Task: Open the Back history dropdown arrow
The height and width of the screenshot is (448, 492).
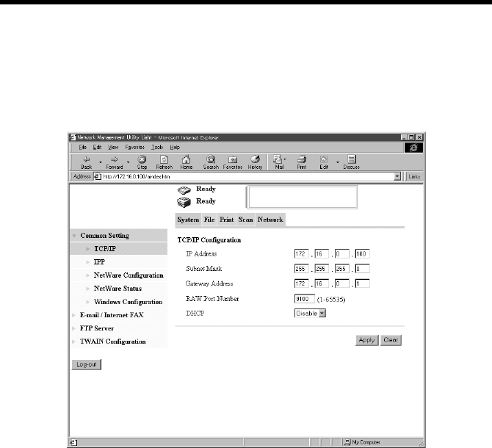Action: 101,162
